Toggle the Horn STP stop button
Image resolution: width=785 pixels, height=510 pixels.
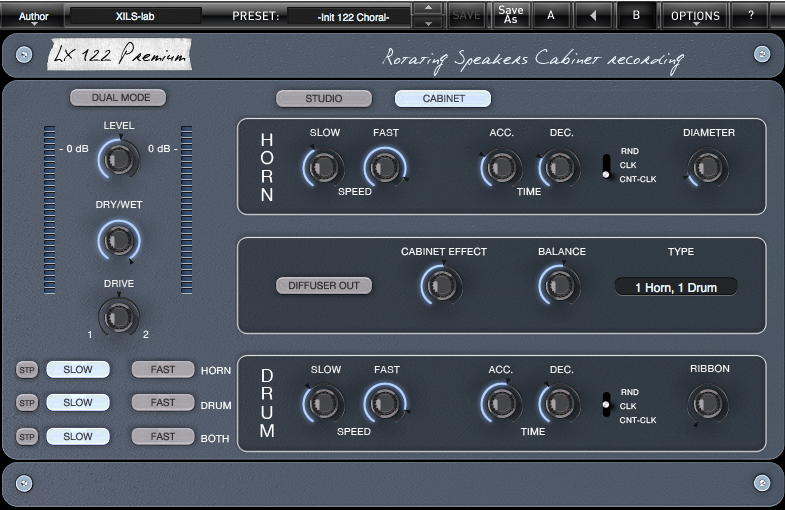click(x=27, y=370)
